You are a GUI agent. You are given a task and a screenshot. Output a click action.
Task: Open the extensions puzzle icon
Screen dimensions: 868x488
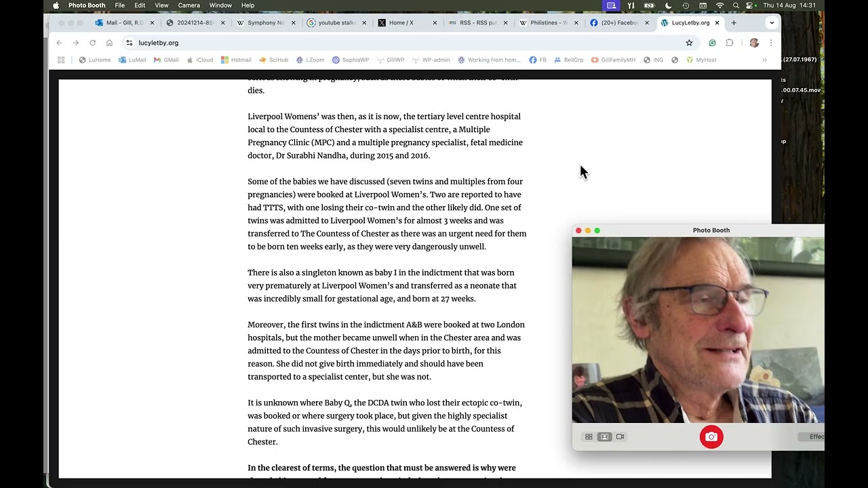click(730, 43)
